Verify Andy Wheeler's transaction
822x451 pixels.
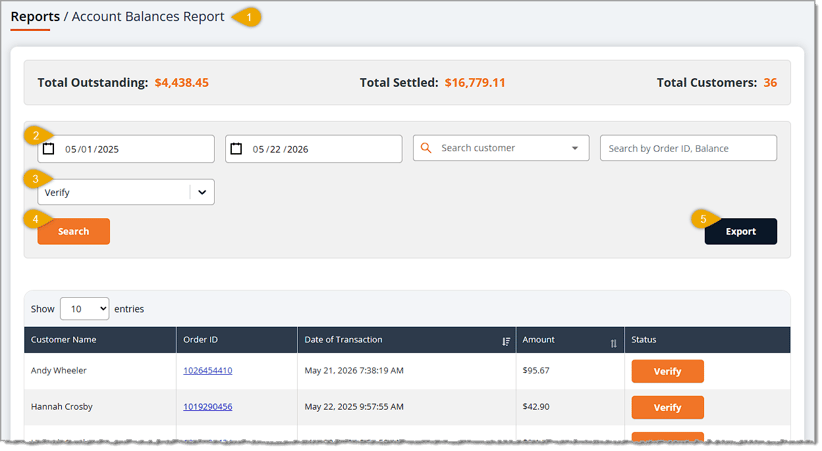[x=667, y=371]
